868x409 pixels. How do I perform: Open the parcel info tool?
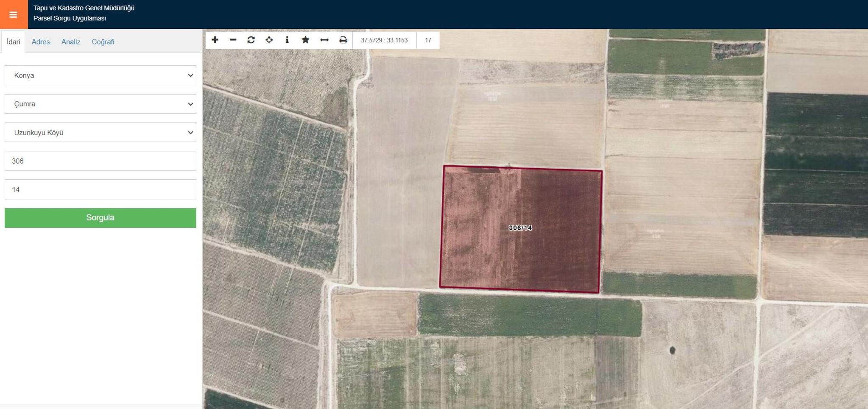coord(287,40)
